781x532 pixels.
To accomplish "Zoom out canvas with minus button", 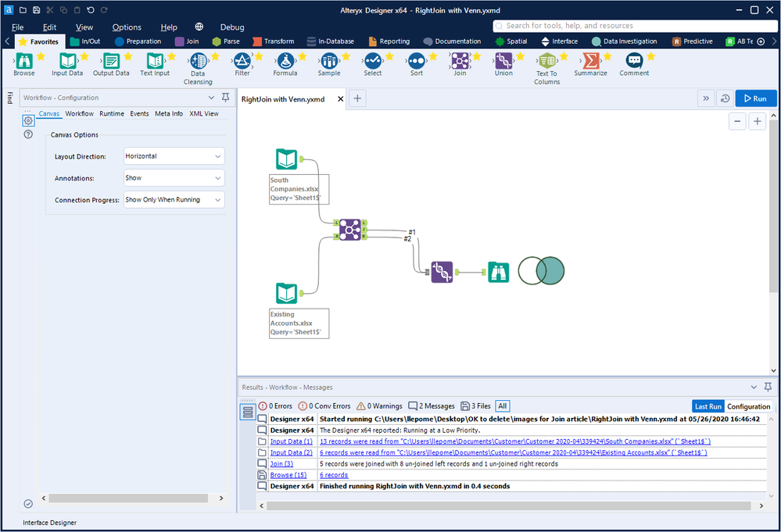I will click(737, 121).
